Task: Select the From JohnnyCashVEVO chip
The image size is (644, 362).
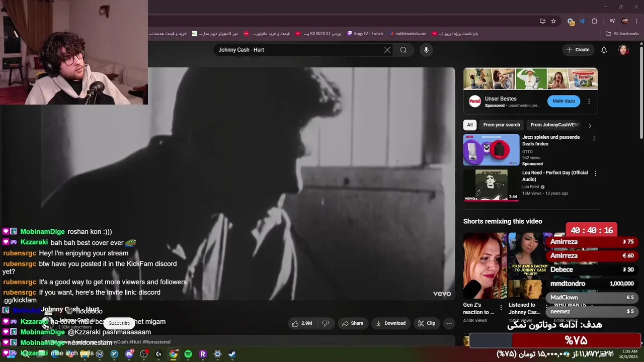Action: pos(554,125)
